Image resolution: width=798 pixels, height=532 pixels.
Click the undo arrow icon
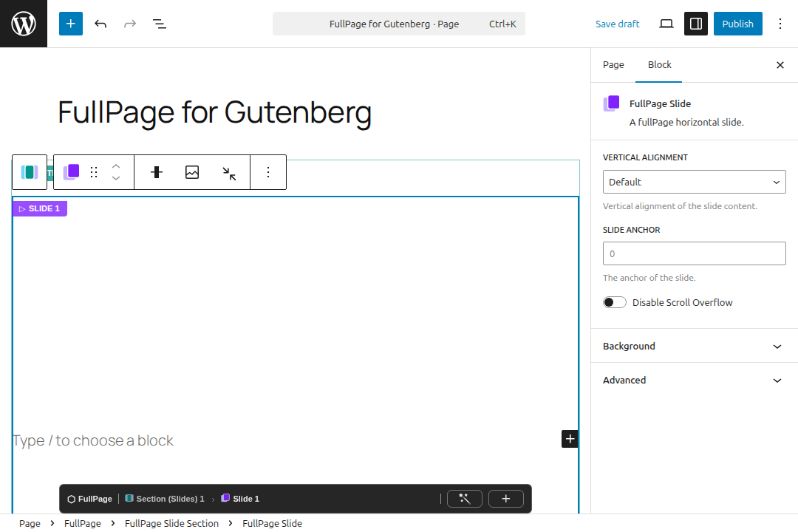coord(100,24)
